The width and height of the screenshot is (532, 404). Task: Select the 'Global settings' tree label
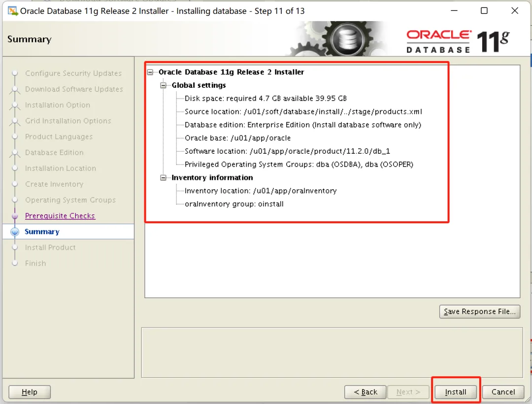tap(199, 85)
